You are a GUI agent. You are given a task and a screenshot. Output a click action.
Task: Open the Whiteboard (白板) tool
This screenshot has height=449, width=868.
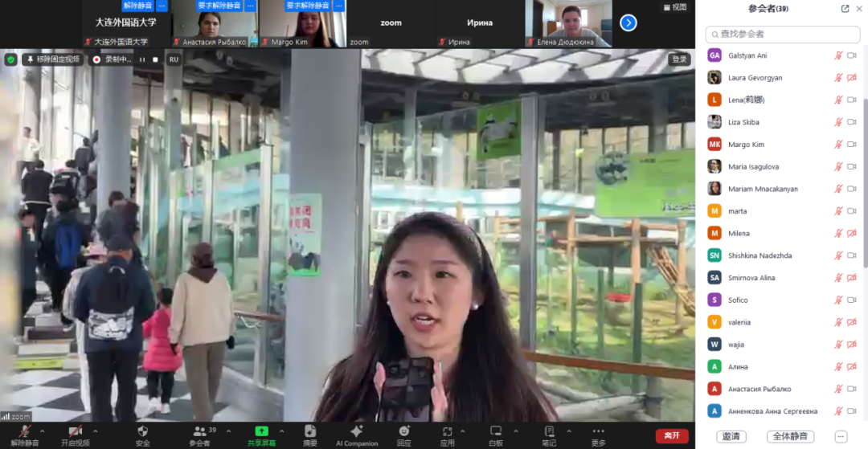tap(496, 431)
